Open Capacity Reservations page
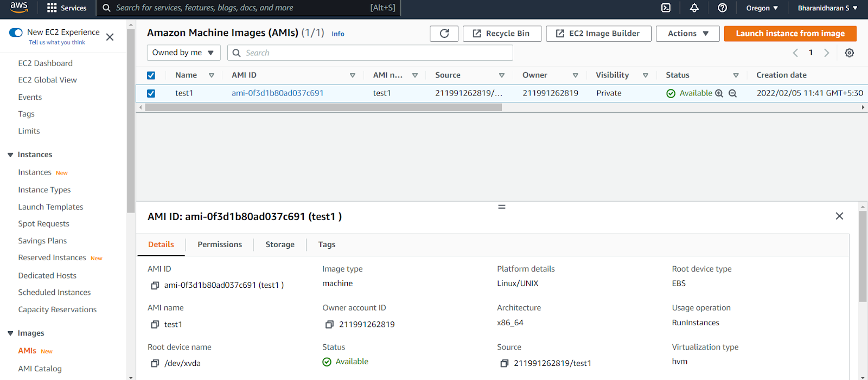868x380 pixels. point(57,310)
